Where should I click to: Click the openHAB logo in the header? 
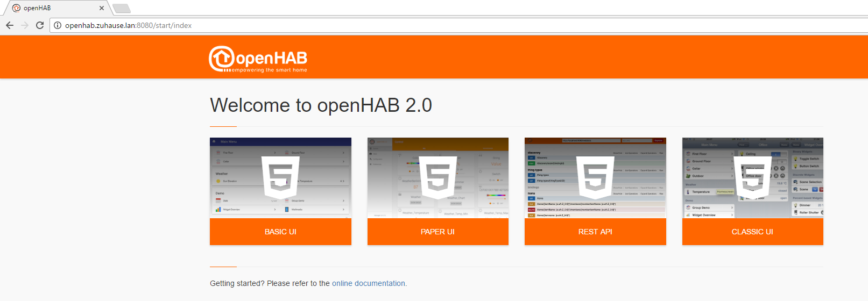point(258,59)
